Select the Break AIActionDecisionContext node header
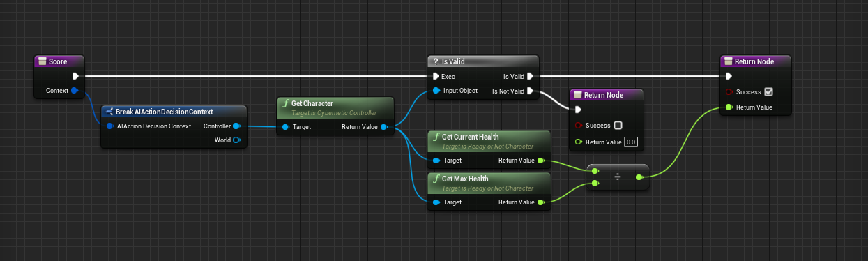 click(x=174, y=112)
